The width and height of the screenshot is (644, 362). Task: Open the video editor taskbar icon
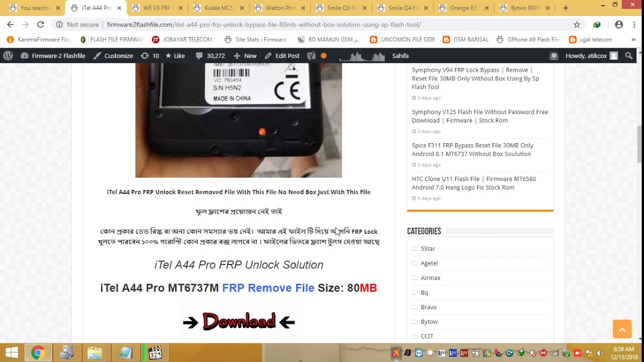point(155,353)
